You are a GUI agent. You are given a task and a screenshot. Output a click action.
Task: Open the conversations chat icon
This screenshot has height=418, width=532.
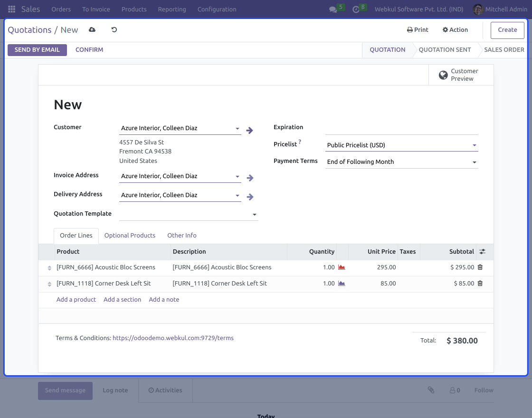tap(333, 9)
